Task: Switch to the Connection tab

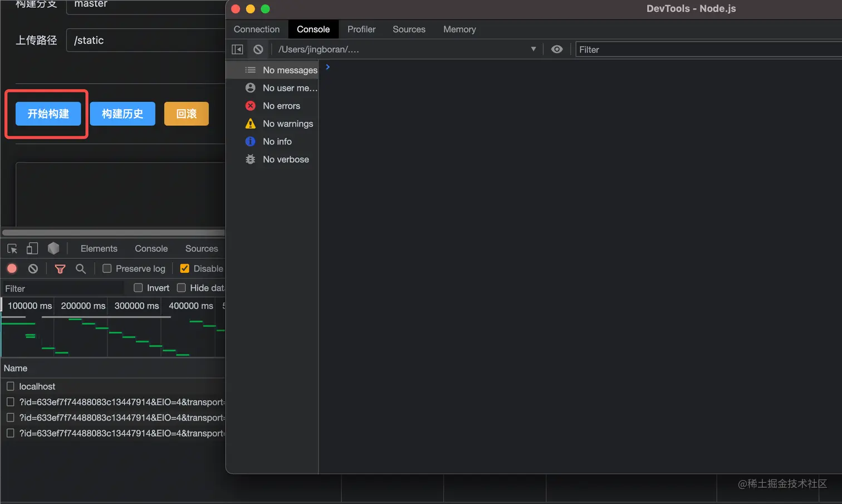Action: point(257,30)
